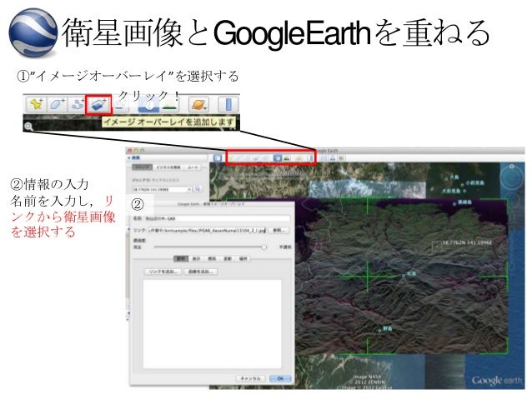The height and width of the screenshot is (399, 532).
Task: Select the refresh tab in the overlay dialog
Action: [228, 259]
